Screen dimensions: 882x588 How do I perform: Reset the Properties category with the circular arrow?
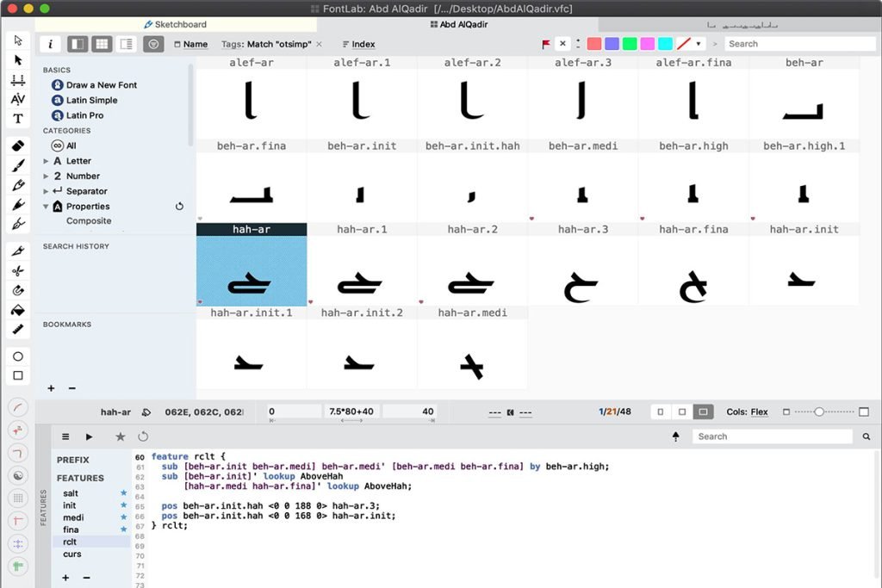tap(179, 207)
